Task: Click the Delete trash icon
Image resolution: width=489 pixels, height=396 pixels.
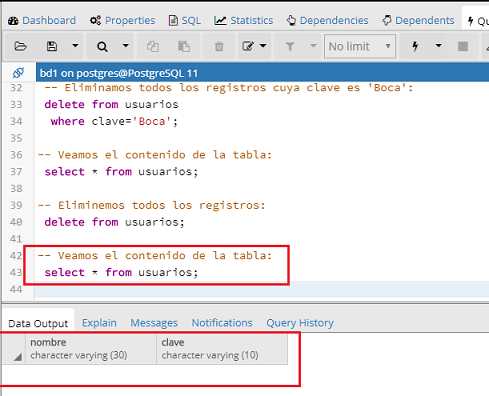Action: (219, 46)
